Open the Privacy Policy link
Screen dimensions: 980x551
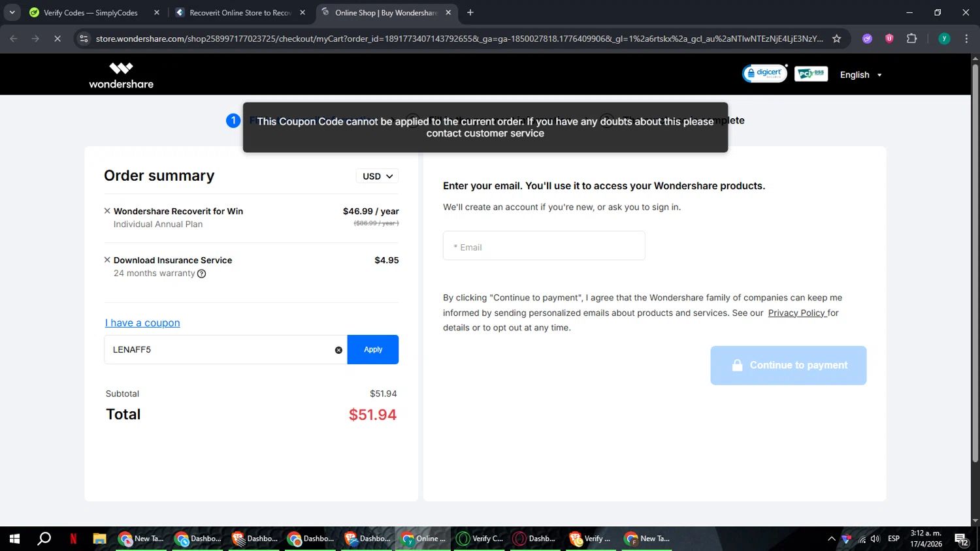(797, 313)
